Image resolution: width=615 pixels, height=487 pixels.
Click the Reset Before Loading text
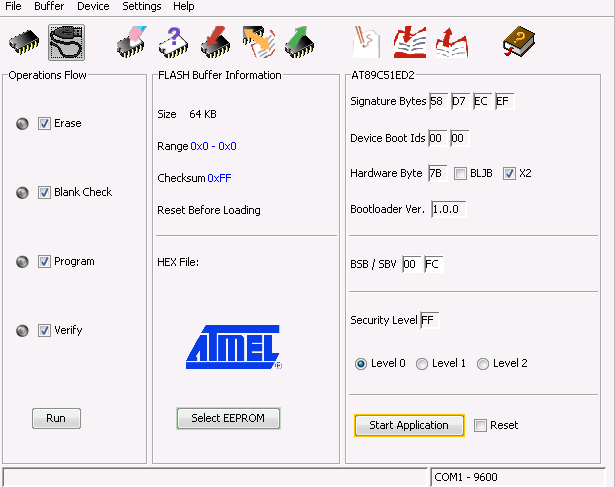pos(209,211)
